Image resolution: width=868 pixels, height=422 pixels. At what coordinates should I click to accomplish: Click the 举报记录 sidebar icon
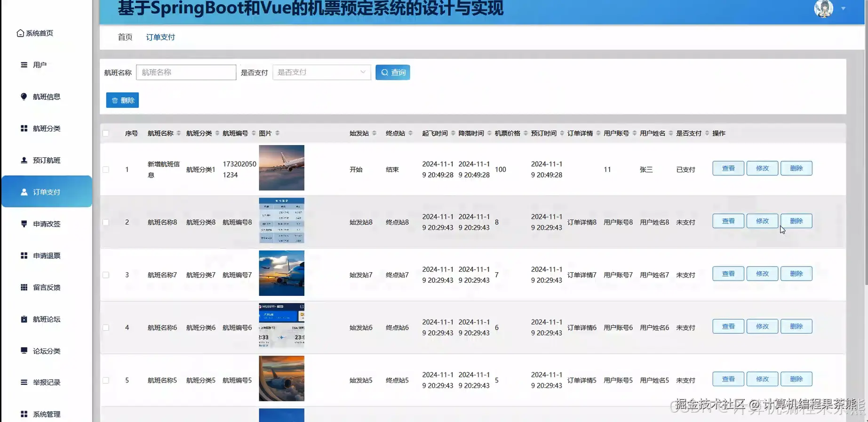coord(24,382)
